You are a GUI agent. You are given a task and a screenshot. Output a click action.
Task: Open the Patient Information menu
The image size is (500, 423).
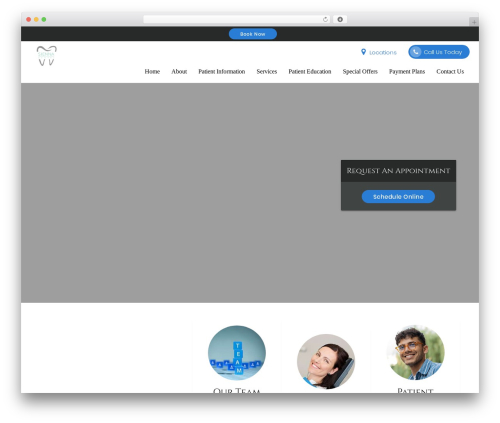[222, 71]
